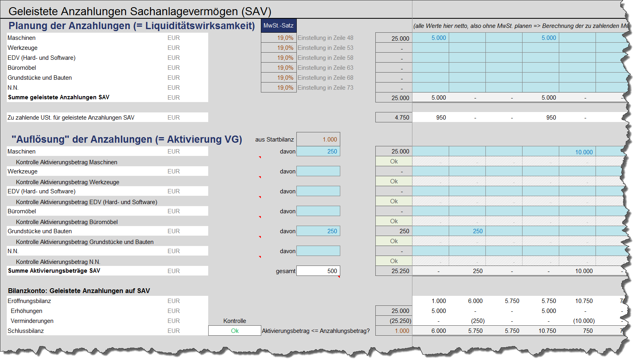This screenshot has width=639, height=364.
Task: Click the 250 davon cell for Maschinen
Action: (318, 152)
